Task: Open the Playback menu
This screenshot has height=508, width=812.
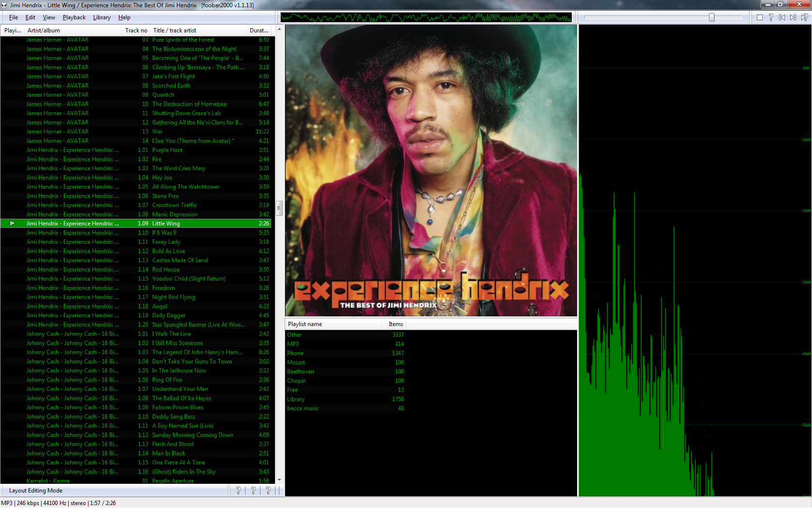Action: click(74, 17)
